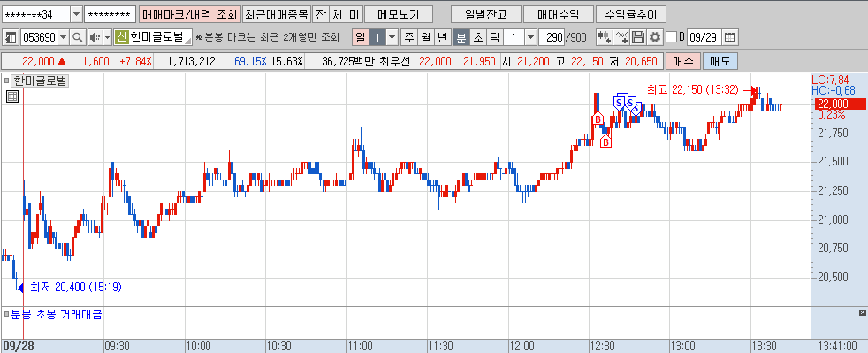Select 매매마크/내역 조회 tab
Screen dimensions: 868x353
coord(189,14)
